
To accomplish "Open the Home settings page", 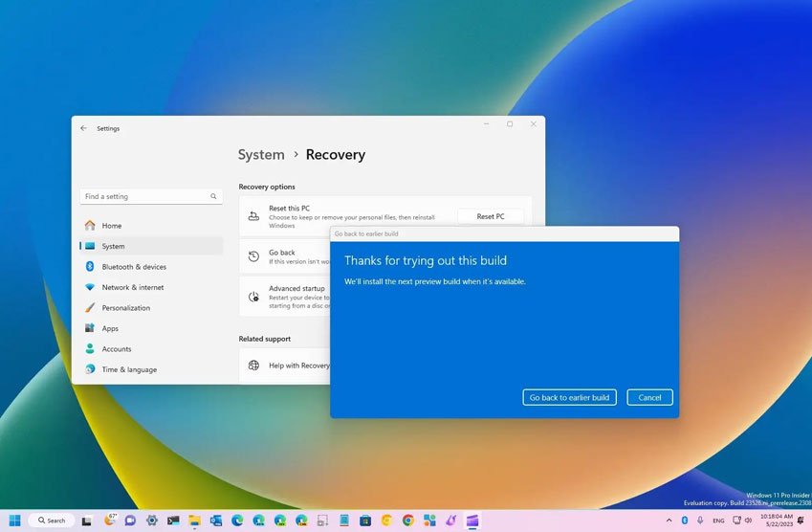I will click(x=112, y=226).
